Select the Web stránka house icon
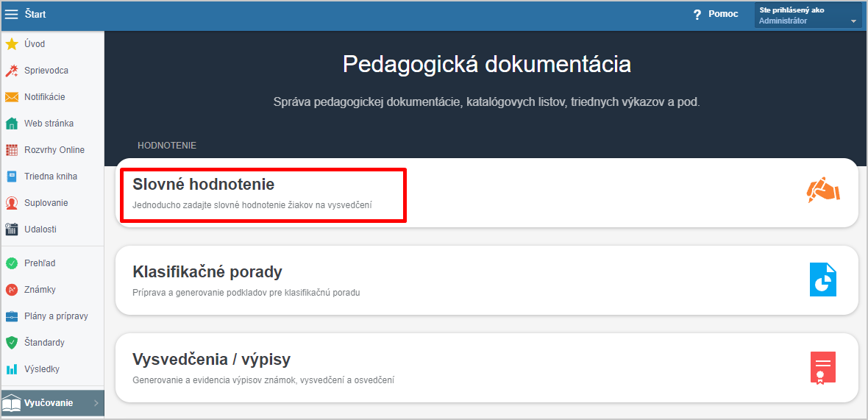The image size is (868, 420). click(x=12, y=124)
